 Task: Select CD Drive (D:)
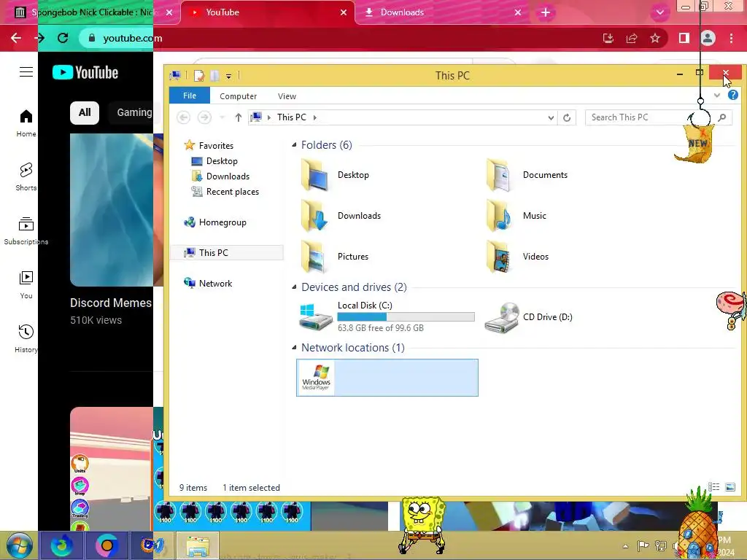(529, 317)
